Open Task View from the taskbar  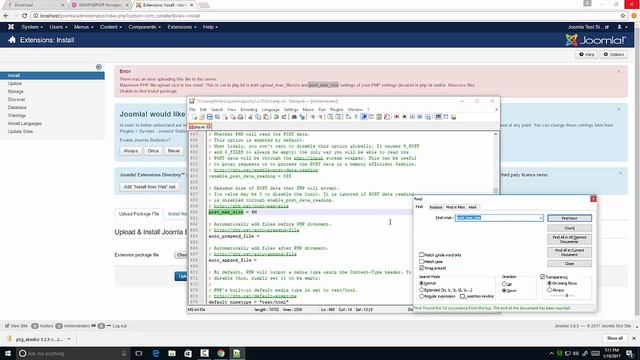pos(139,353)
